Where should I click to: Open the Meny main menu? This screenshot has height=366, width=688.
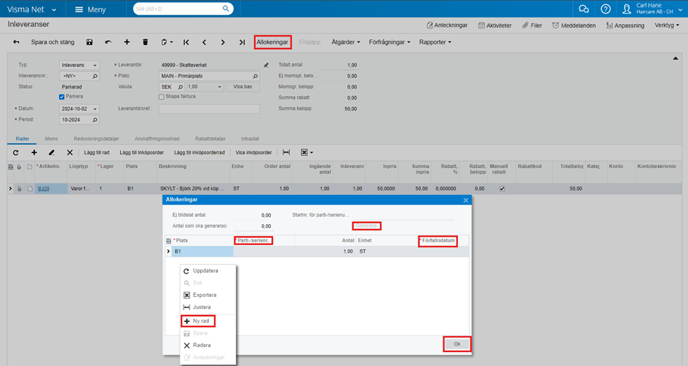[90, 9]
